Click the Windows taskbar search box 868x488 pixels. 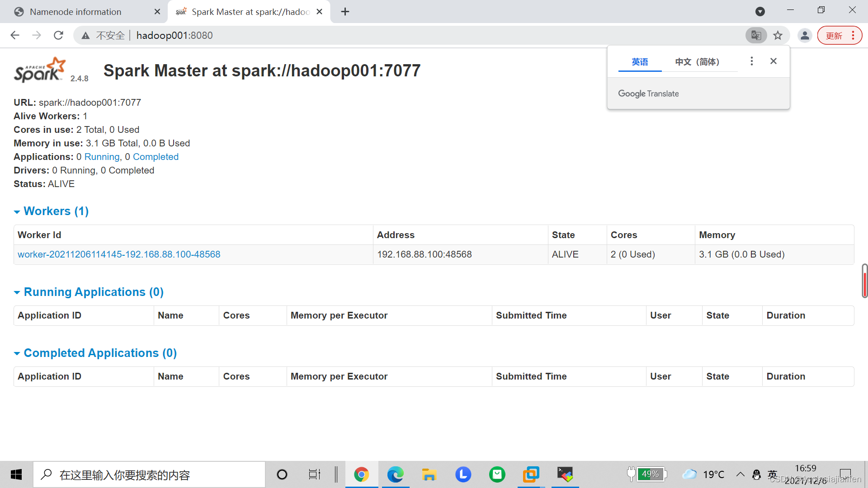tap(149, 474)
